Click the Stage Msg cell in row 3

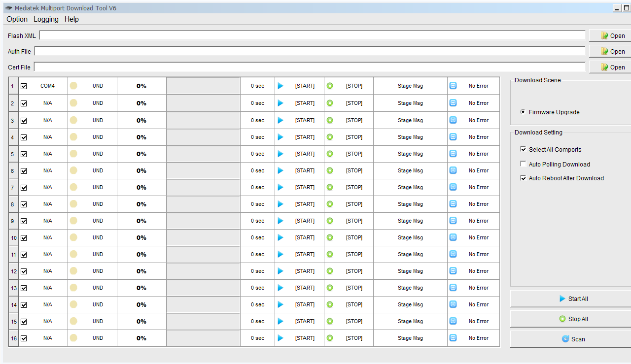coord(410,120)
